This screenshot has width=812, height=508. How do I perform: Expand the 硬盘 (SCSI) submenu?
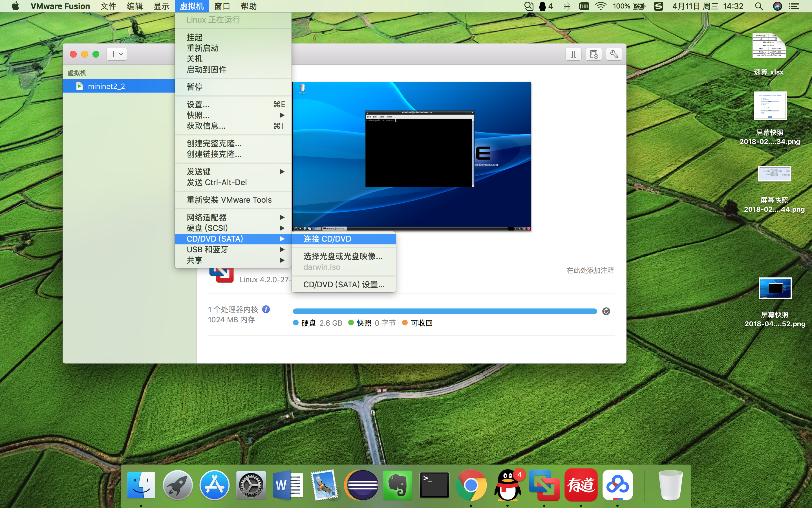(233, 228)
